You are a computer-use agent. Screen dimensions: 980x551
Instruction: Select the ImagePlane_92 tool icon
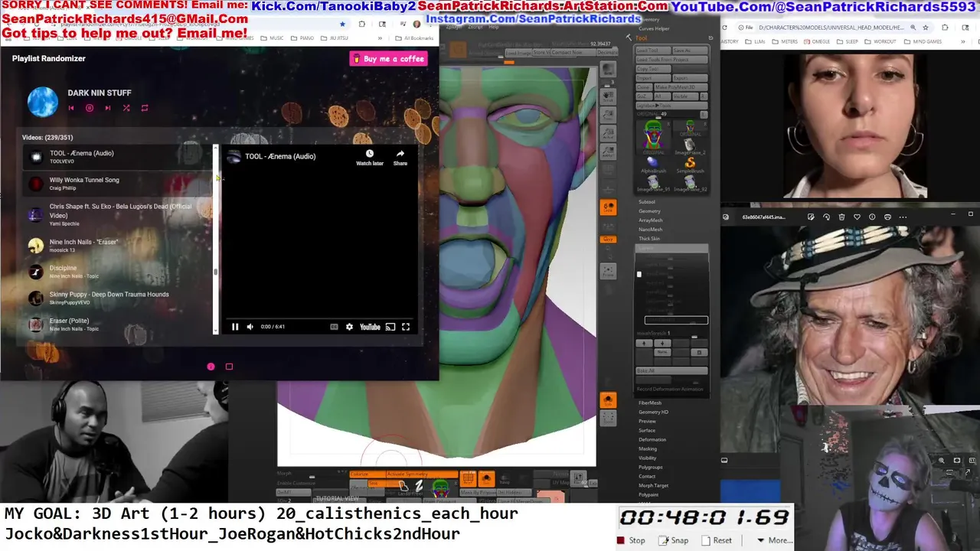[690, 184]
